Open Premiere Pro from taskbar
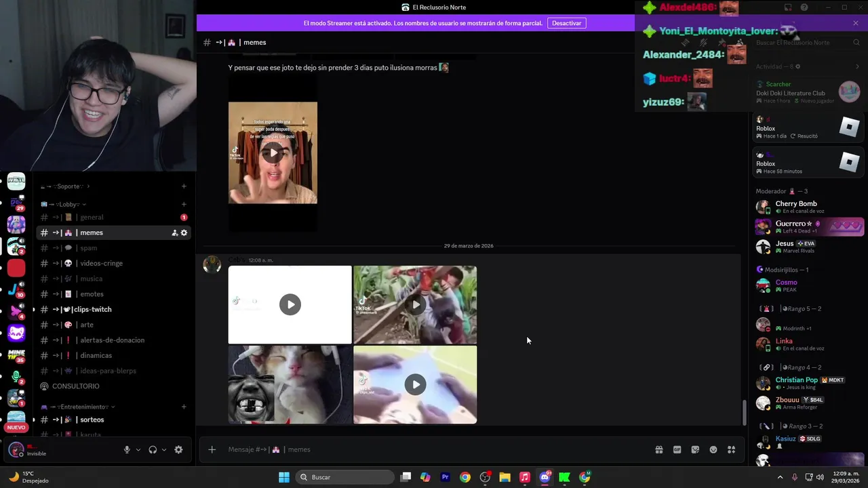868x488 pixels. click(445, 477)
